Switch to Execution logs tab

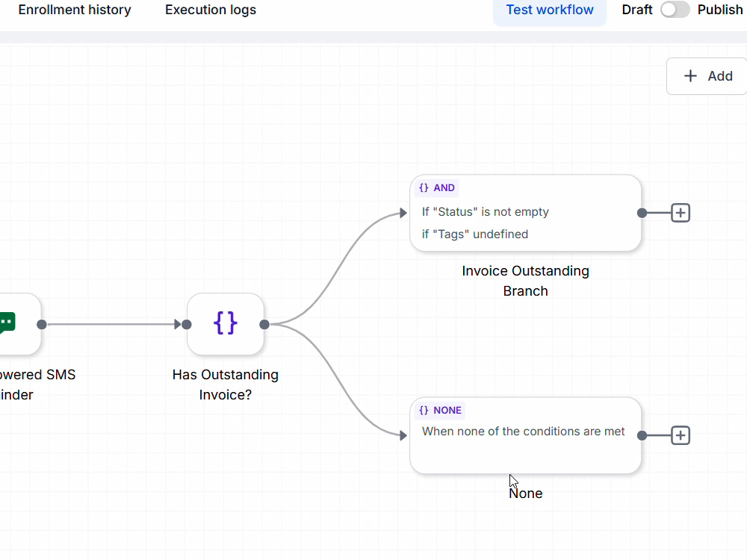[211, 10]
